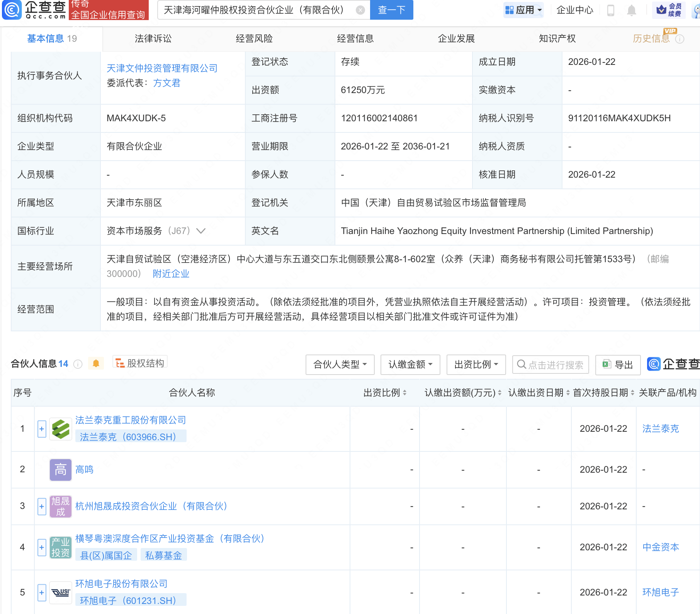
Task: Open the 合伙人类型 filter dropdown
Action: pyautogui.click(x=340, y=365)
